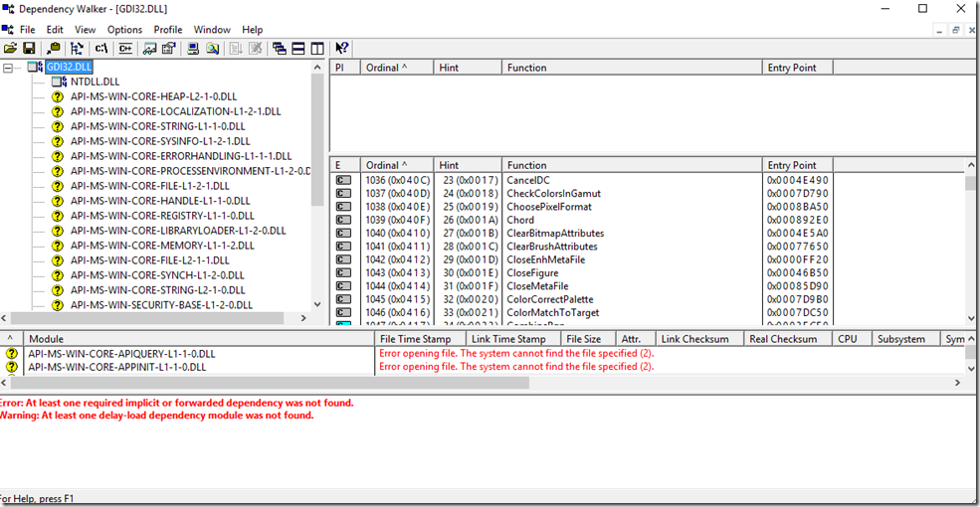980x507 pixels.
Task: Select API-MS-WIN-SECURITY-BASE-L1-2-0.DLL tree item
Action: pos(161,305)
